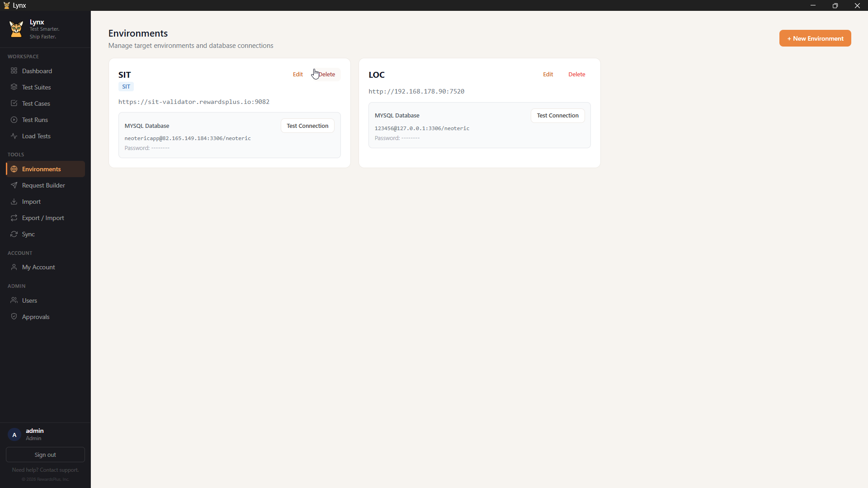
Task: Click the admin avatar circle
Action: coord(14,435)
